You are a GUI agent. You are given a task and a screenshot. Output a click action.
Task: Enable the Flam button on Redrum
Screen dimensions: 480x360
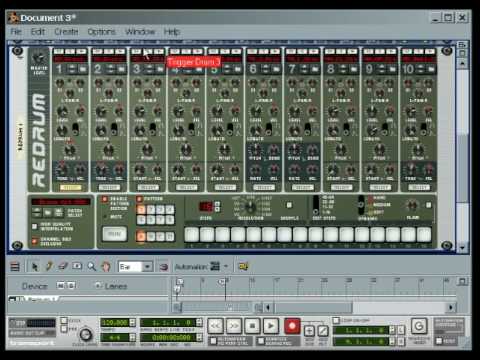pos(429,205)
